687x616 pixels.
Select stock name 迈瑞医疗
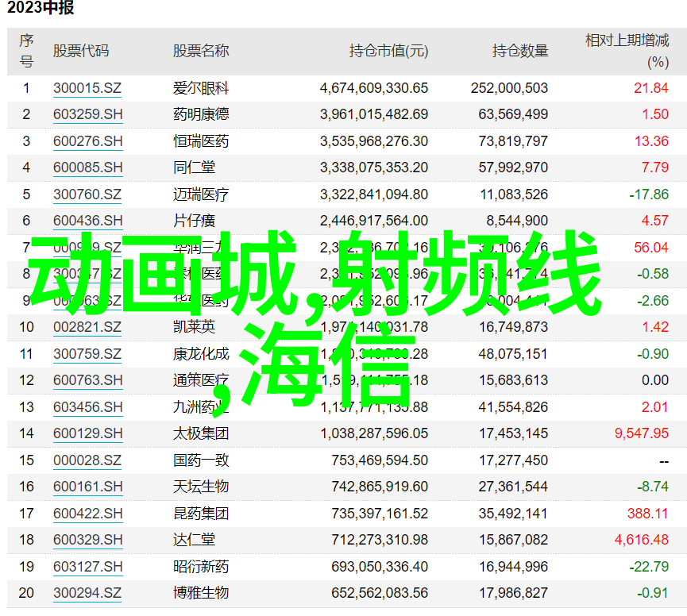coord(201,194)
